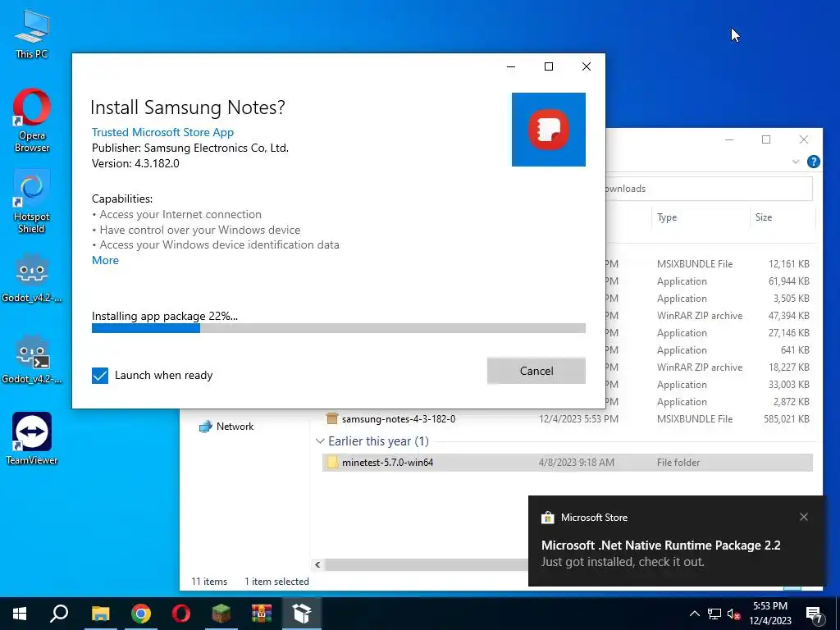
Task: Click the 12/4/2023 5:53 PM date cell
Action: (x=578, y=419)
